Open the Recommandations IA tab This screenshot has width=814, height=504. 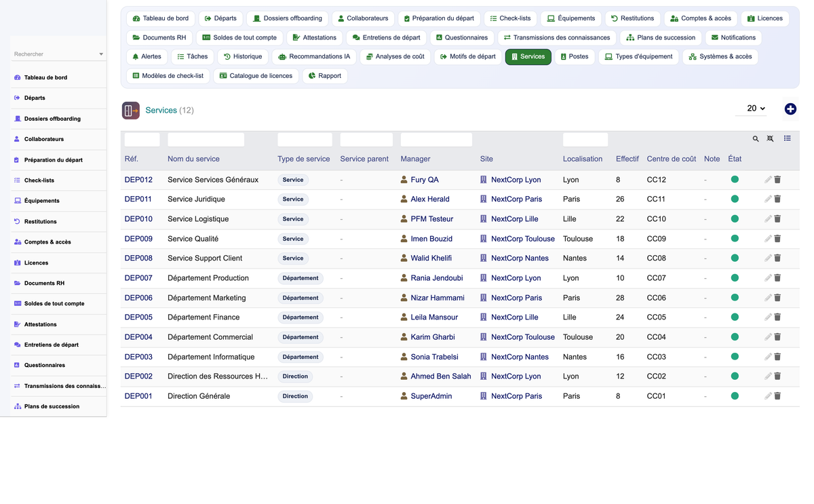tap(314, 56)
